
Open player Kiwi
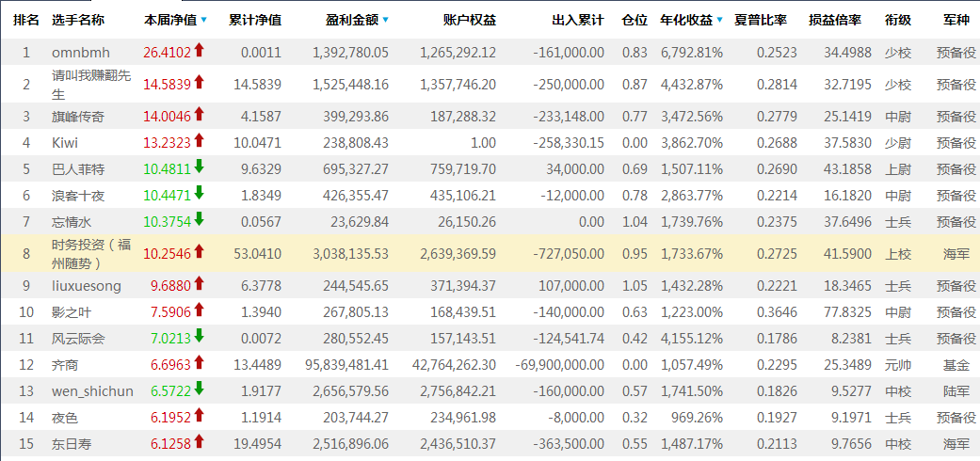pyautogui.click(x=65, y=143)
